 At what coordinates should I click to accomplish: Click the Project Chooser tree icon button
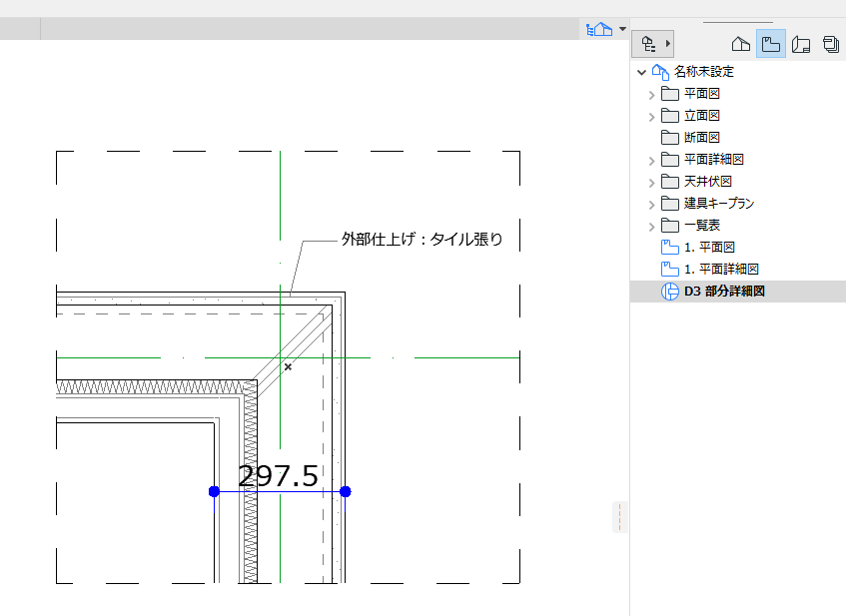point(652,44)
